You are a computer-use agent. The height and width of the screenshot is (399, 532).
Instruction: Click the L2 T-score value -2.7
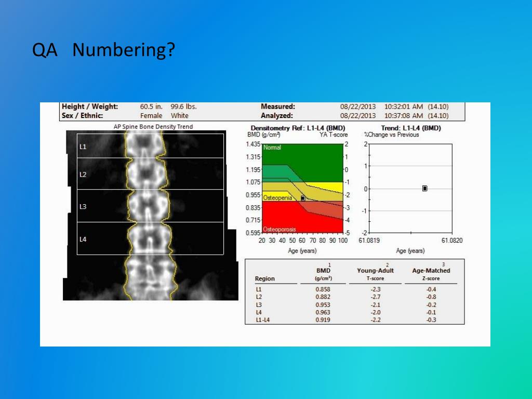click(375, 297)
